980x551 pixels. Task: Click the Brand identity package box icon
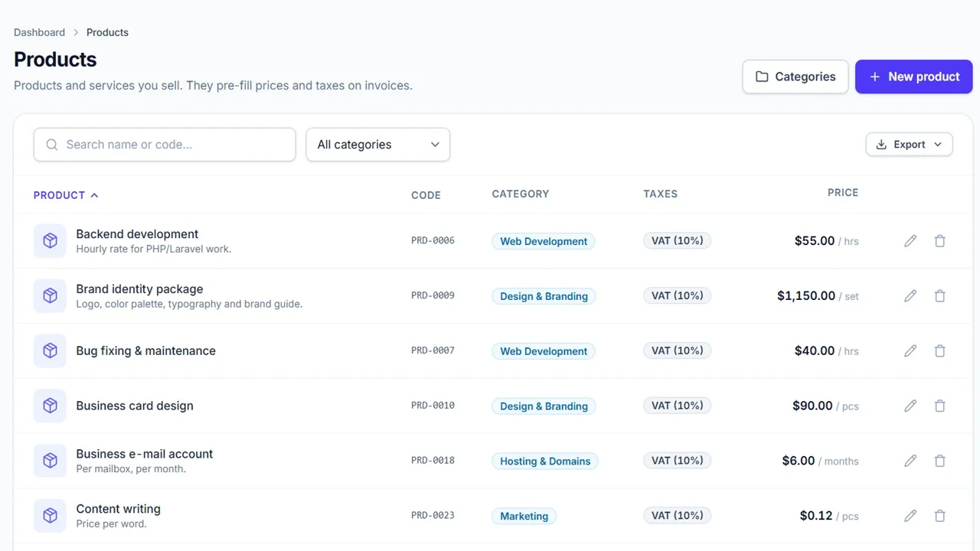(x=50, y=296)
